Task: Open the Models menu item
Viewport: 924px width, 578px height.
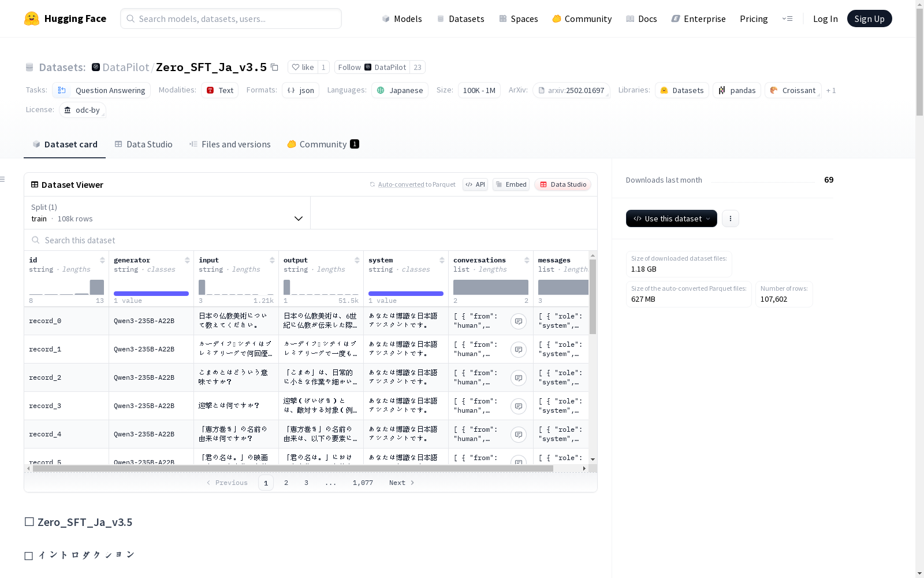Action: 402,18
